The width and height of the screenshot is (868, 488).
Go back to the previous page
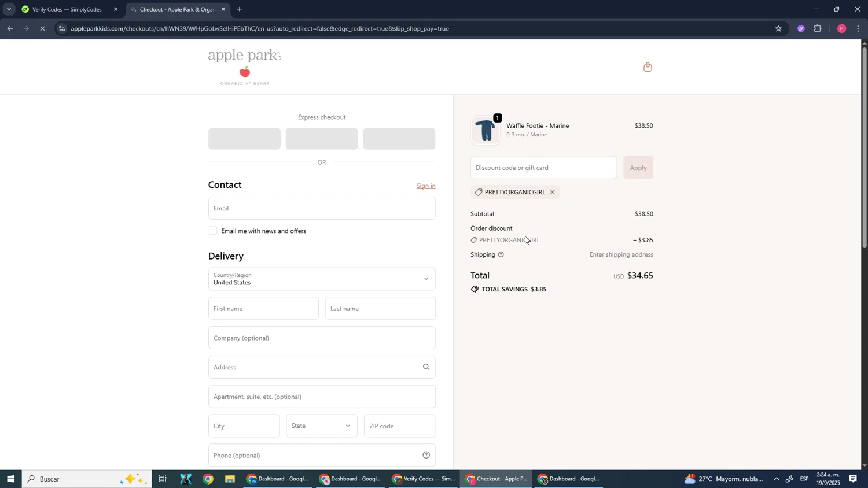point(10,28)
